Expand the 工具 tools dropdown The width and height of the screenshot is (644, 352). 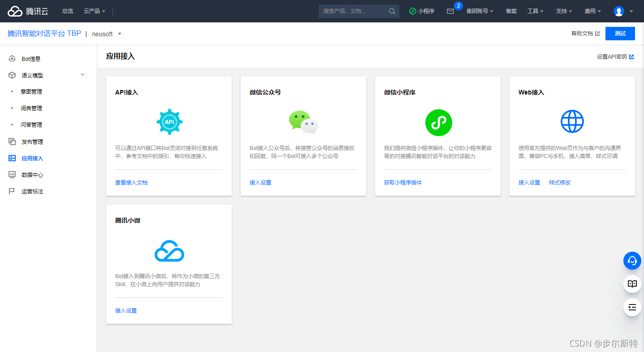tap(536, 11)
